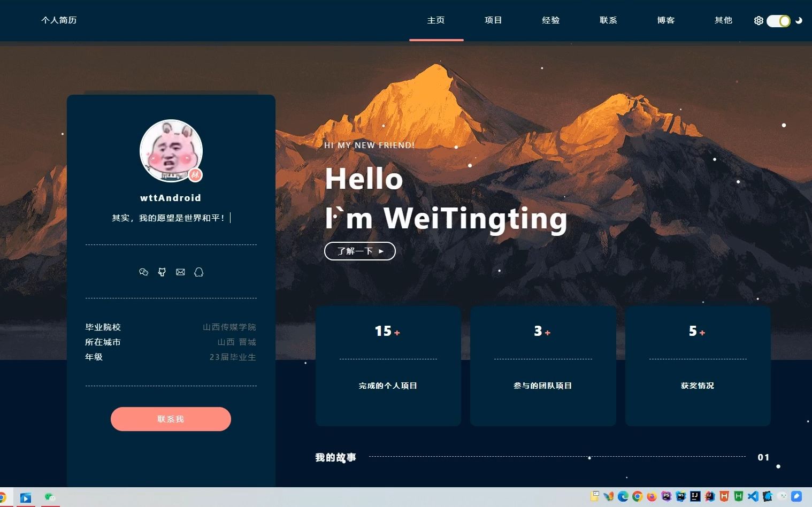Open PhpStorm from the taskbar

coord(666,496)
